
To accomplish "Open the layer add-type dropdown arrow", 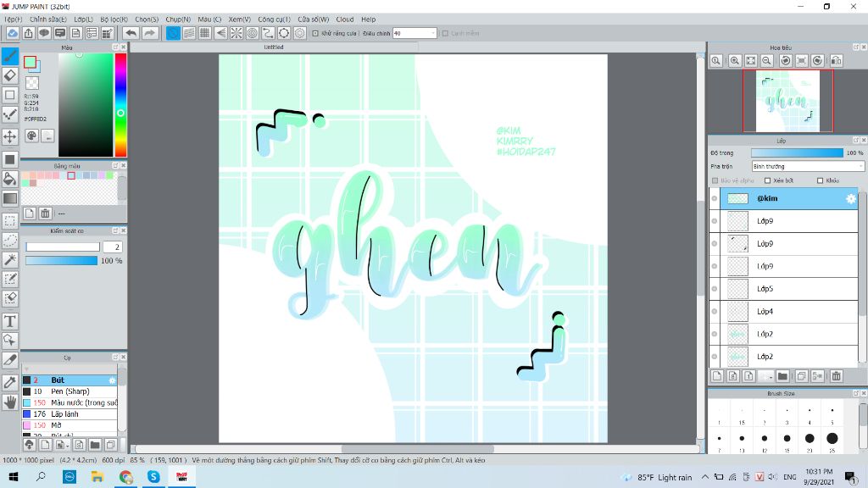I will [766, 376].
